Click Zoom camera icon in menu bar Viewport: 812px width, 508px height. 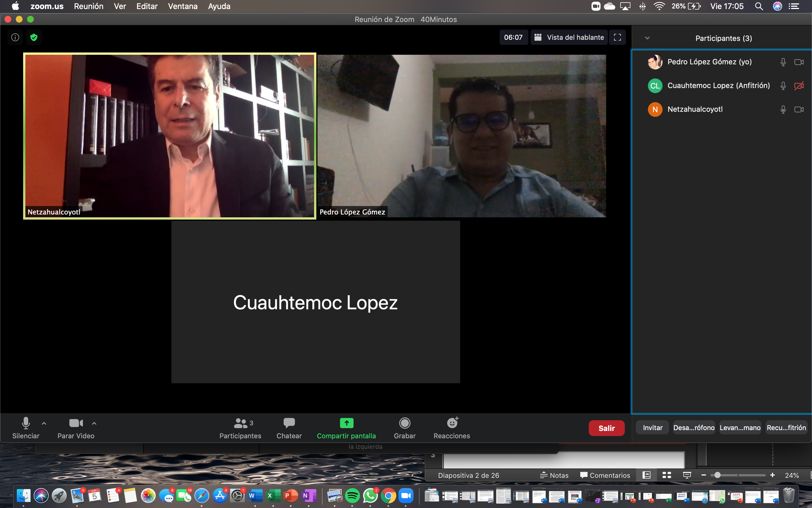pos(596,6)
